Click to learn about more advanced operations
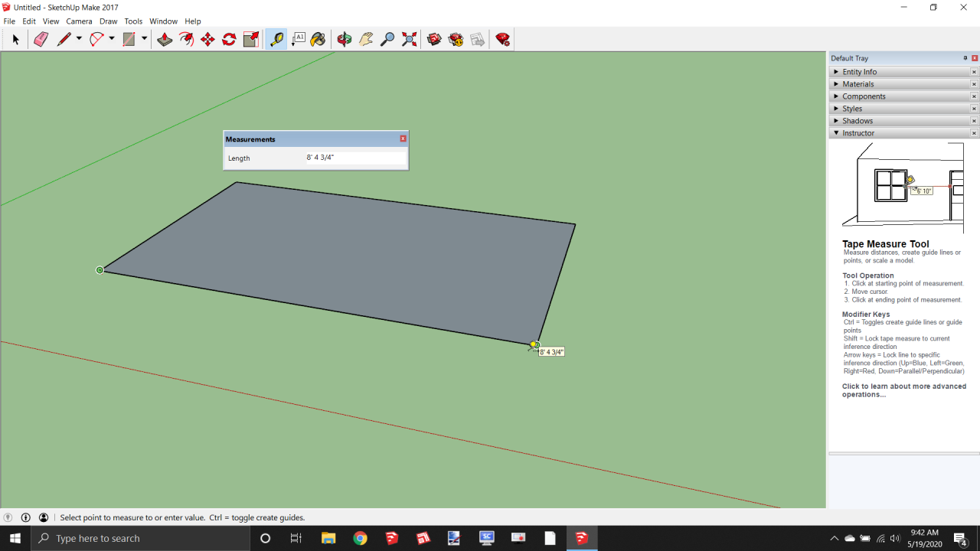The height and width of the screenshot is (551, 980). (904, 390)
